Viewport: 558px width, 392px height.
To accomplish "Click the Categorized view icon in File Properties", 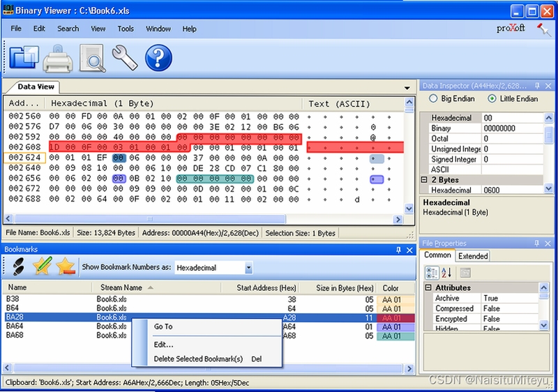I will pyautogui.click(x=432, y=273).
